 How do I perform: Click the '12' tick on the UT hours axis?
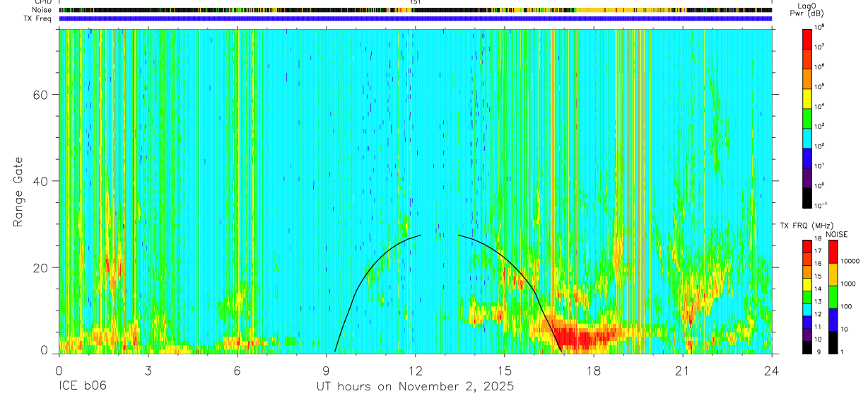point(415,371)
